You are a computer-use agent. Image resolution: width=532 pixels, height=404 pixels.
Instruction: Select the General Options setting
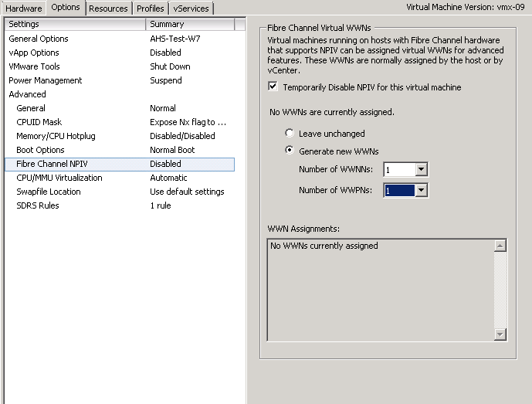pos(120,39)
